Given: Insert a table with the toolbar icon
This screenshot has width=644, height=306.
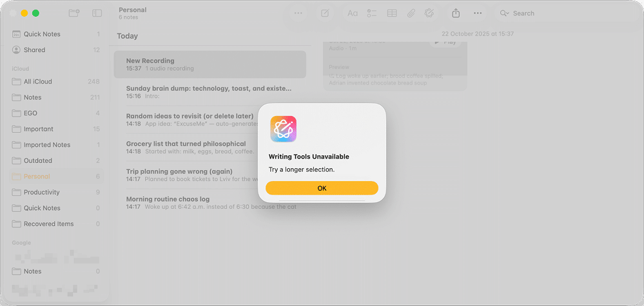Looking at the screenshot, I should pos(392,13).
